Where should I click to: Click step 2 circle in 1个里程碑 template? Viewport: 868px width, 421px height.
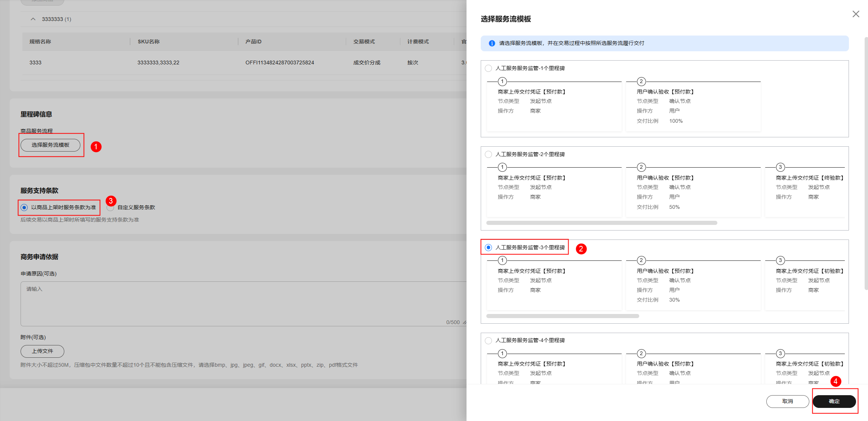(641, 82)
